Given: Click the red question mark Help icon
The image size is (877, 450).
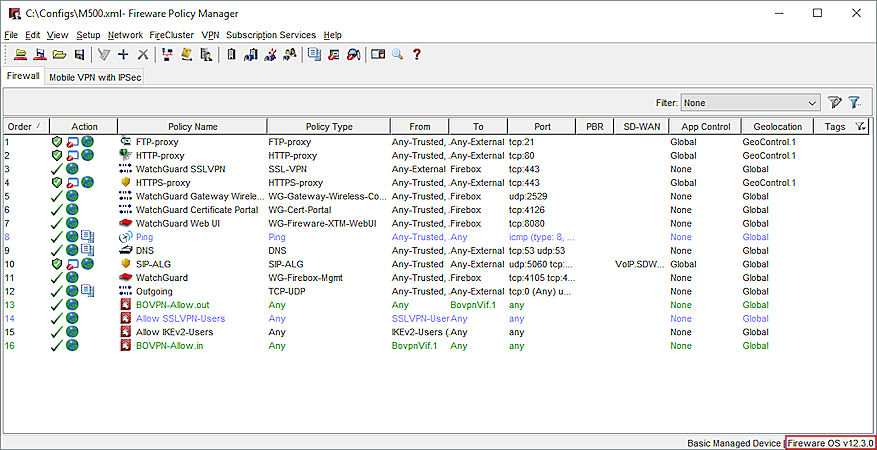Looking at the screenshot, I should click(x=417, y=54).
